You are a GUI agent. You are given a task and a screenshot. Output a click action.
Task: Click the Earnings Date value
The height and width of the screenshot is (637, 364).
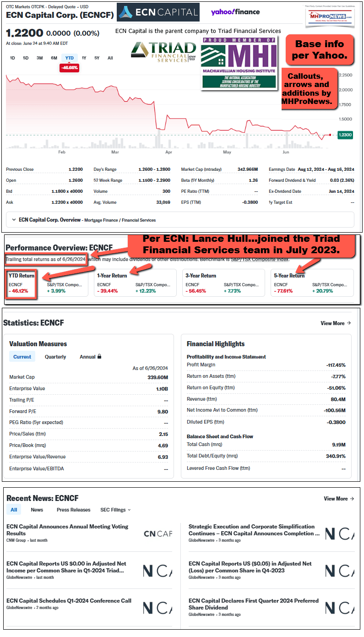325,169
